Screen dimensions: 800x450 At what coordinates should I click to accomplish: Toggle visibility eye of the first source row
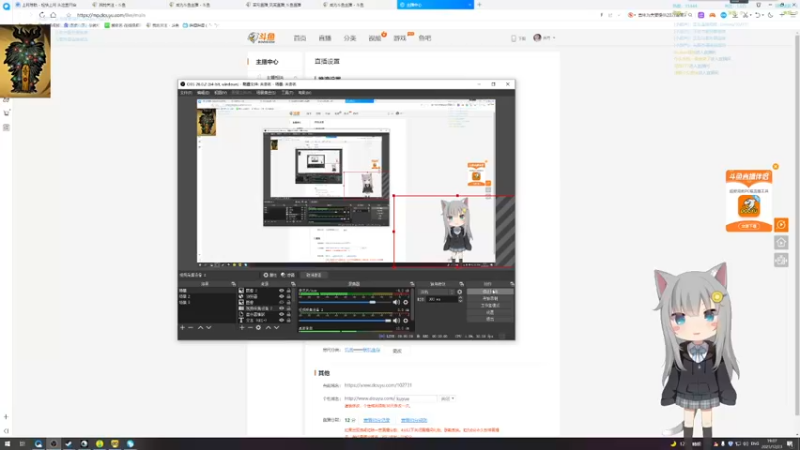click(281, 290)
